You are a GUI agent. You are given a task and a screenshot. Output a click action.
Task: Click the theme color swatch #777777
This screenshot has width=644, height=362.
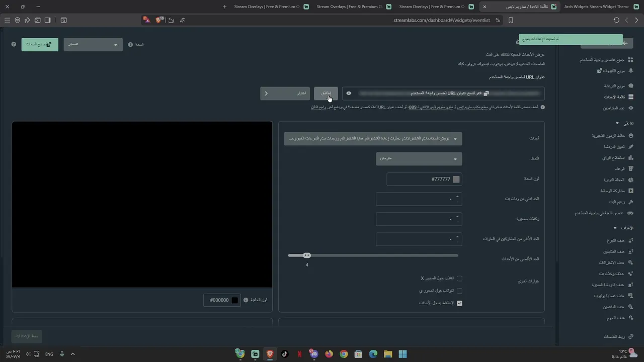(456, 179)
